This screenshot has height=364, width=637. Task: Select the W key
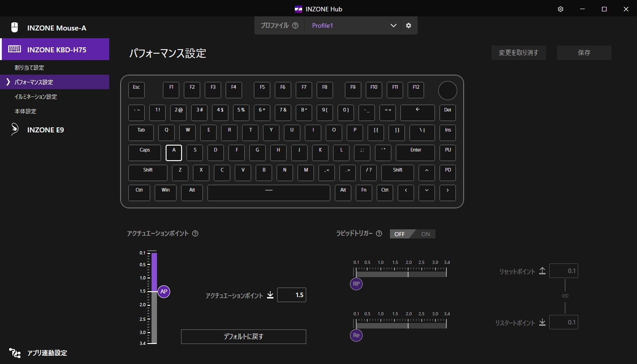[187, 133]
